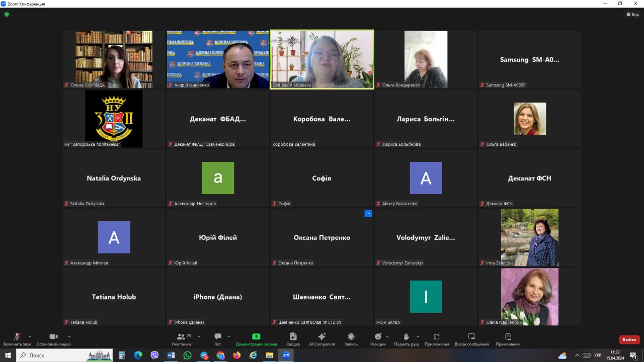Click the red Выйти leave button

(629, 339)
